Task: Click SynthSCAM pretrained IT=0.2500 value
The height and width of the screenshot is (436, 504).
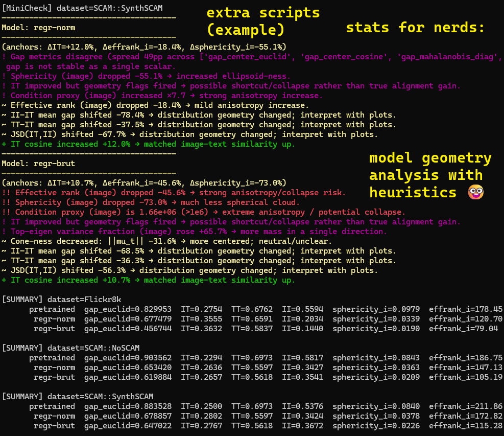Action: [202, 406]
